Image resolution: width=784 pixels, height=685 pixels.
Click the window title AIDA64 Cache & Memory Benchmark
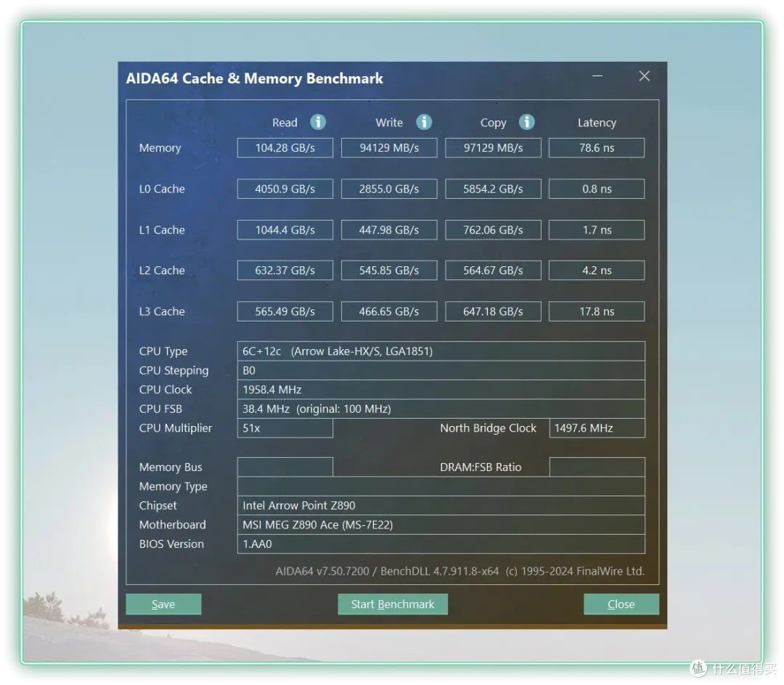tap(255, 78)
